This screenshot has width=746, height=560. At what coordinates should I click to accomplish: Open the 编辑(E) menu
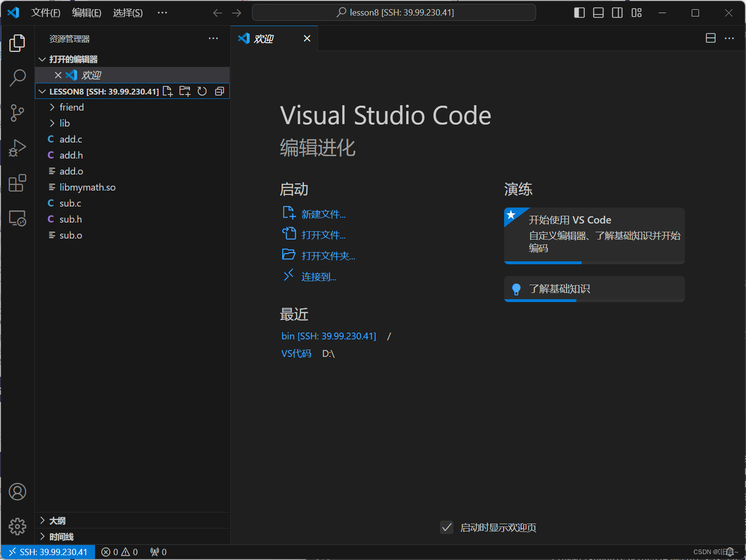tap(87, 13)
